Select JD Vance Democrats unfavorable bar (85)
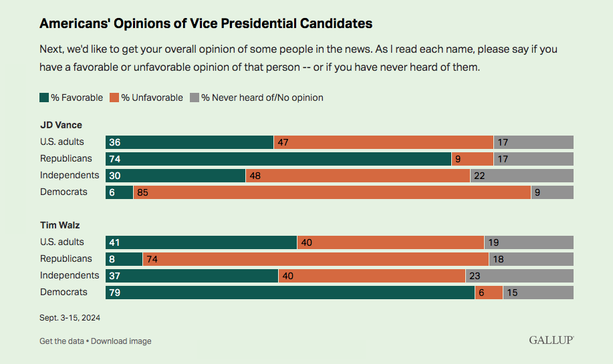The height and width of the screenshot is (364, 613). pos(332,192)
